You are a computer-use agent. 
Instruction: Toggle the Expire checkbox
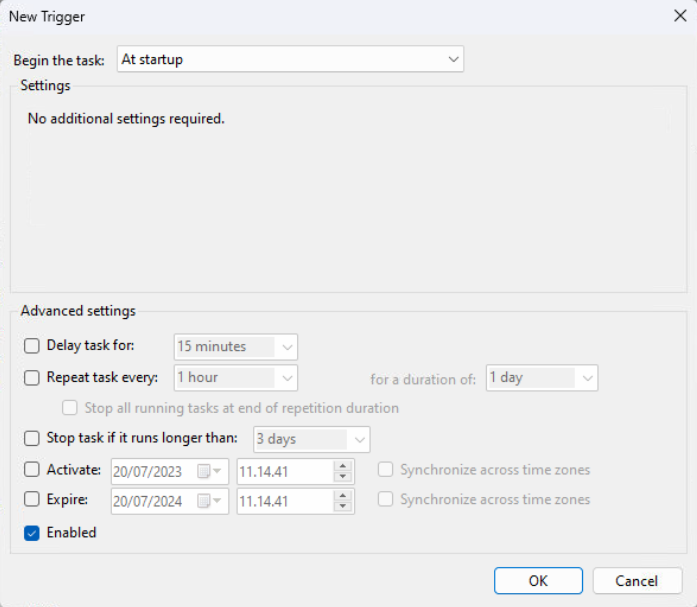pos(32,500)
